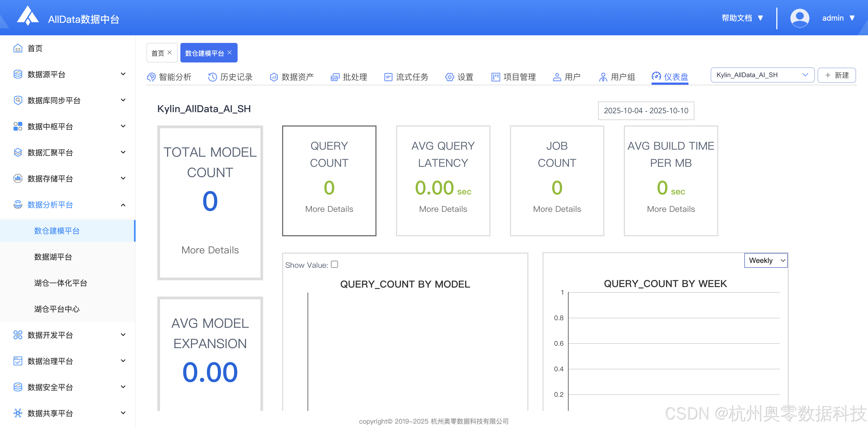Viewport: 868px width, 428px height.
Task: Click the 新建 button
Action: (x=836, y=75)
